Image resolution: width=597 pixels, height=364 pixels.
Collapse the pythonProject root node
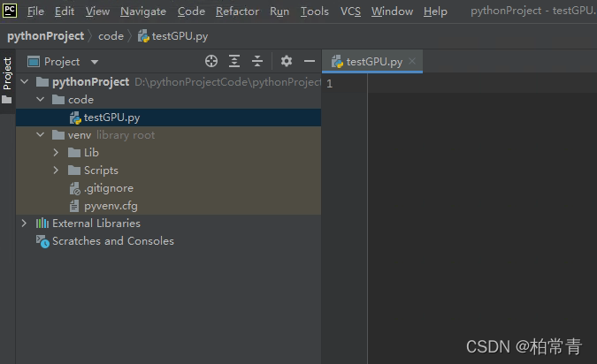tap(25, 81)
